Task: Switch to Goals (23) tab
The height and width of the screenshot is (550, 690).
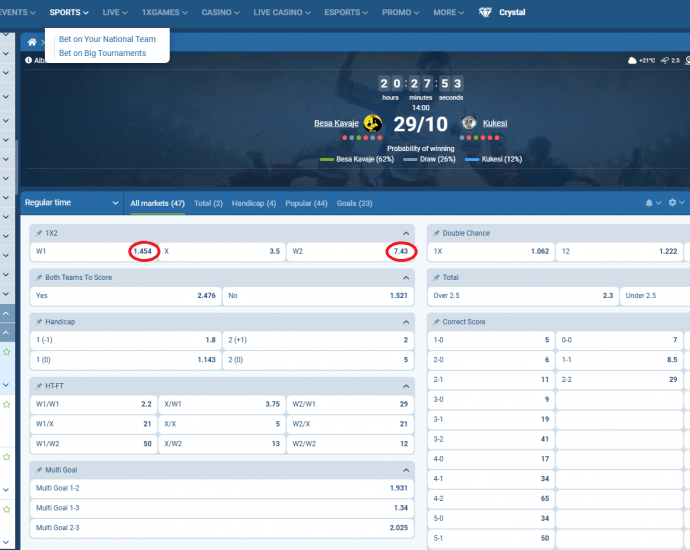Action: pos(354,203)
